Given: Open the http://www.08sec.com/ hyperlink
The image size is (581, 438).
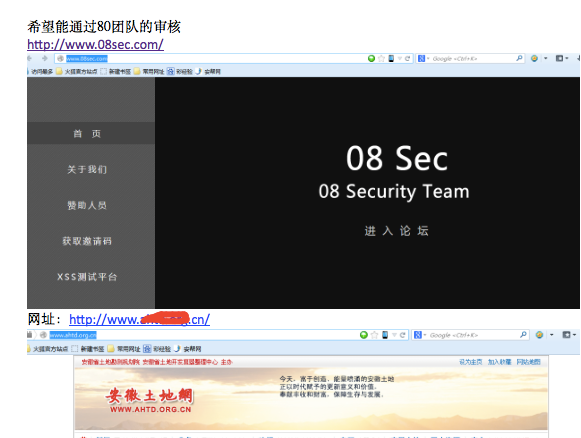Looking at the screenshot, I should (x=95, y=44).
